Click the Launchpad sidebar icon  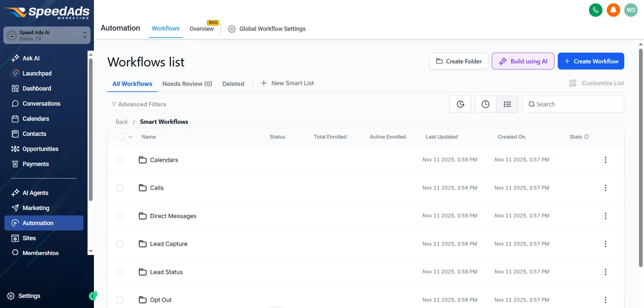coord(15,73)
